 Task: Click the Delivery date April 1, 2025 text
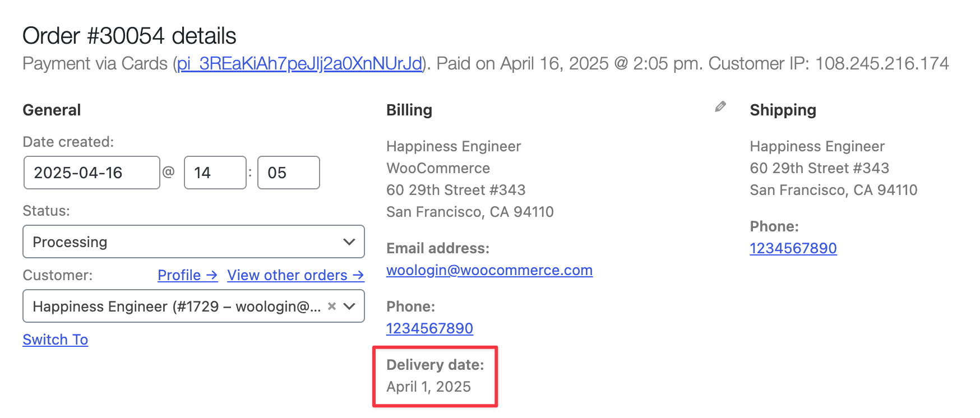[429, 387]
